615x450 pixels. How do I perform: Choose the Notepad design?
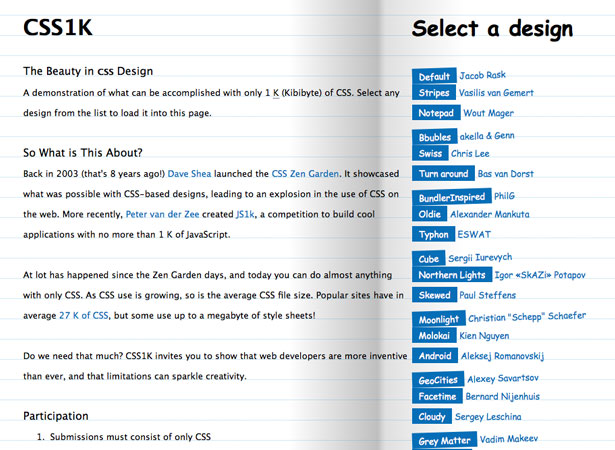436,113
